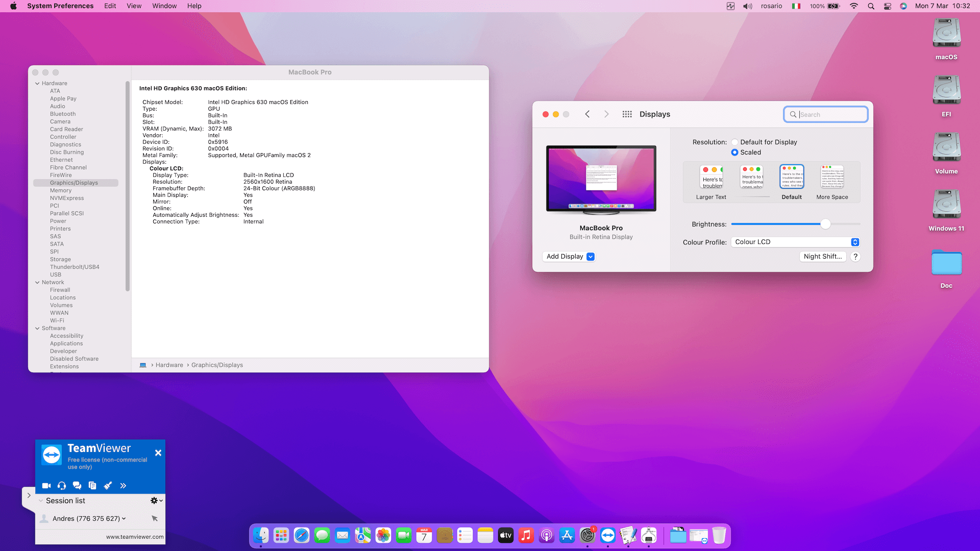The image size is (980, 551).
Task: Select Memory in the Hardware list
Action: tap(61, 190)
